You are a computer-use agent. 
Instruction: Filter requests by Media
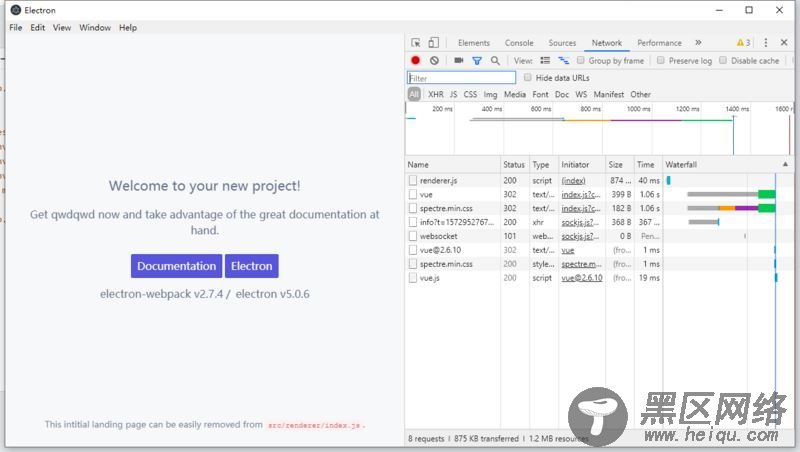tap(515, 94)
